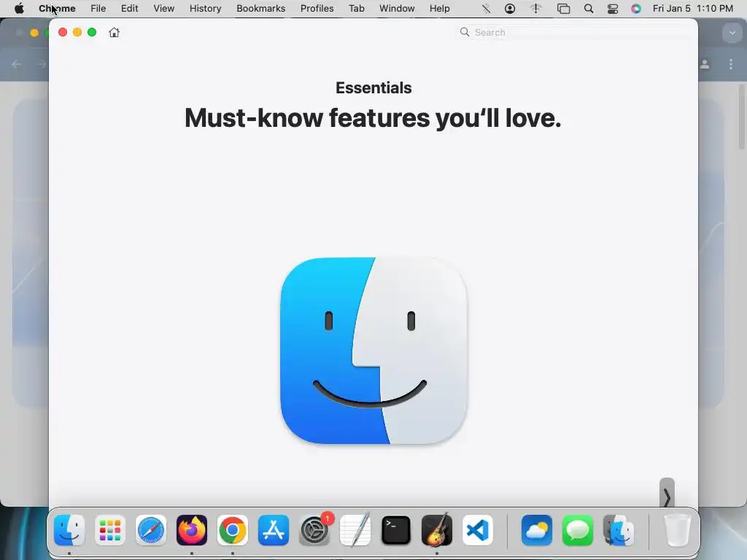The height and width of the screenshot is (560, 747).
Task: Open Visual Studio Code from the Dock
Action: [x=478, y=530]
